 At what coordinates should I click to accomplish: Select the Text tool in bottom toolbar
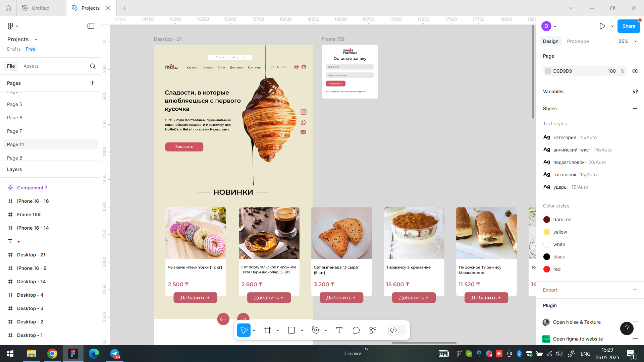pyautogui.click(x=339, y=330)
